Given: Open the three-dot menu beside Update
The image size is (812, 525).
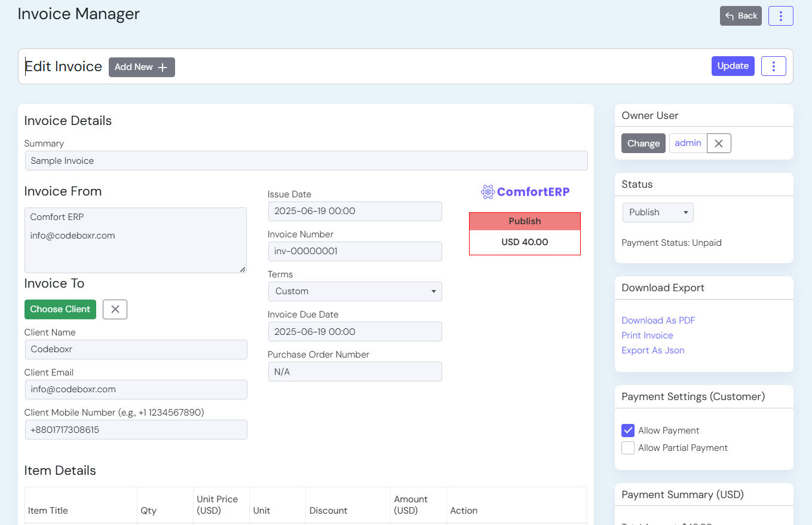Looking at the screenshot, I should coord(773,66).
